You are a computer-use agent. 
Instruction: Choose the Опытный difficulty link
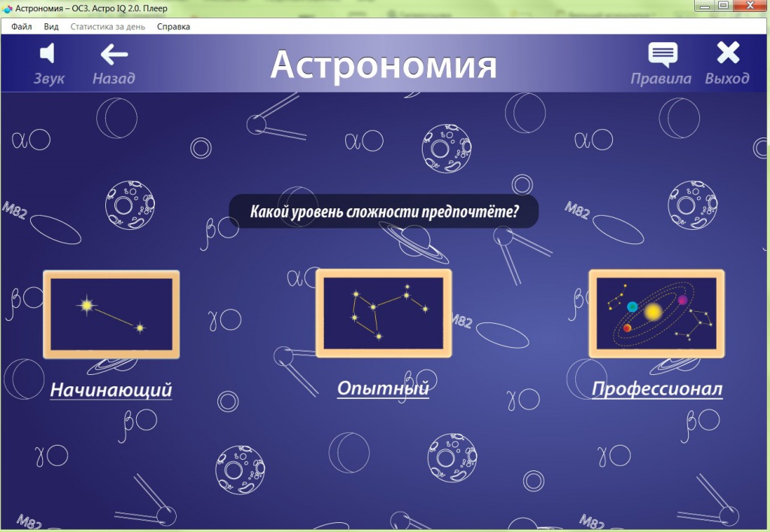click(383, 388)
